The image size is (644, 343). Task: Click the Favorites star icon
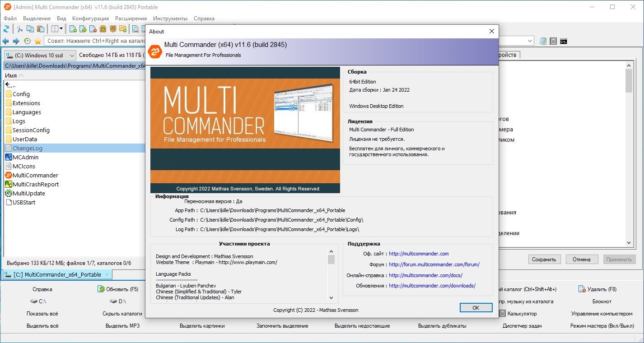(x=38, y=41)
